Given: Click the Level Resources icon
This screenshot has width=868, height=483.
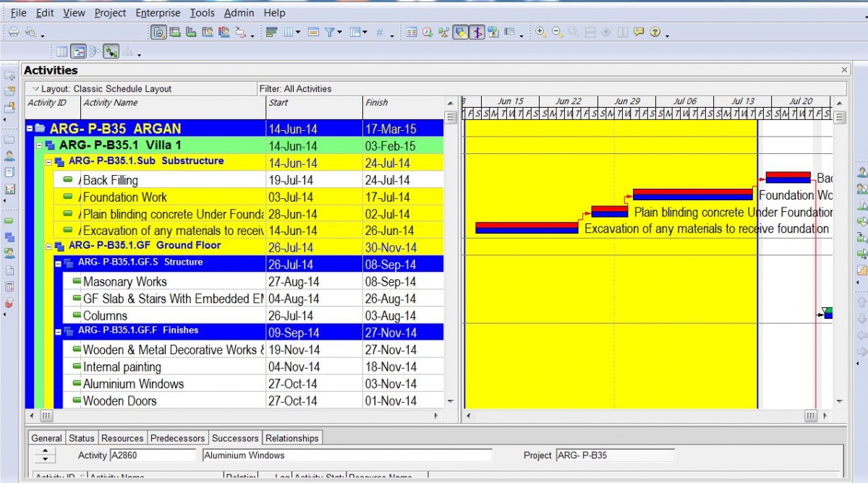Looking at the screenshot, I should (x=443, y=32).
